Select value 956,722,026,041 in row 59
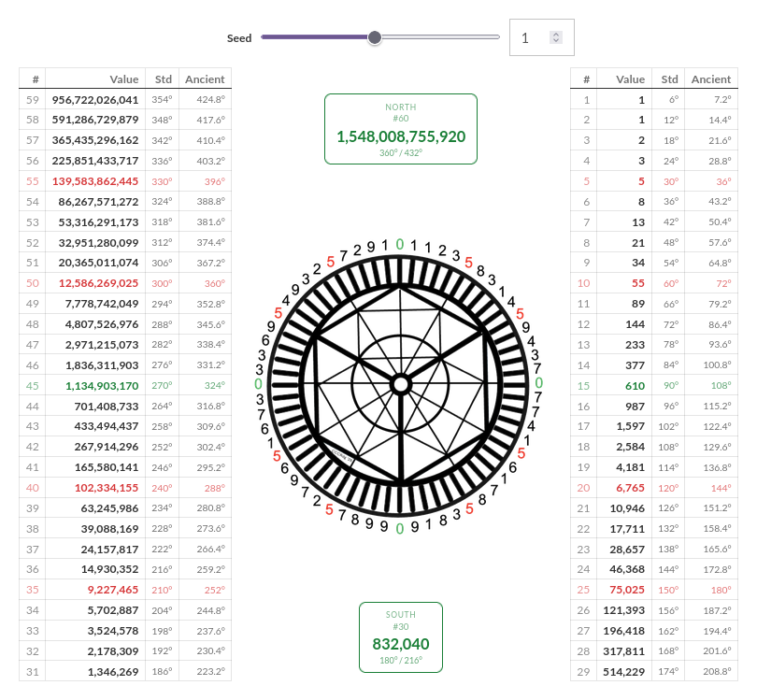Viewport: 757px width, 700px height. tap(95, 100)
